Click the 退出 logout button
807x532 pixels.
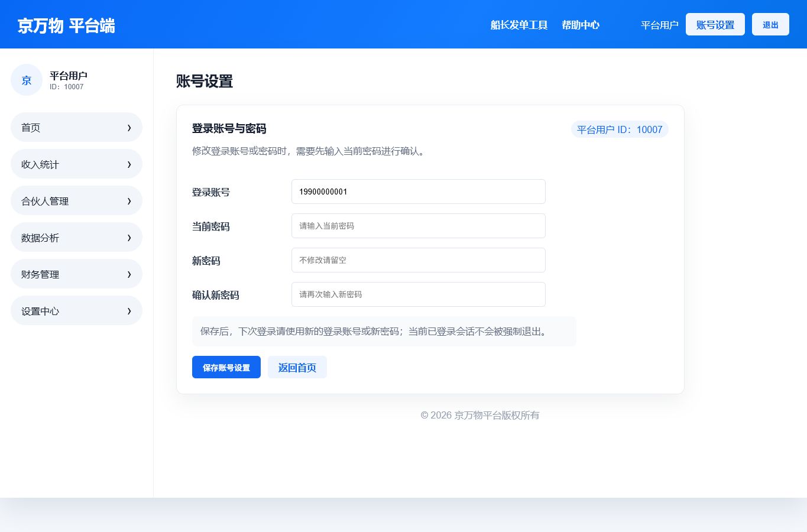click(770, 24)
